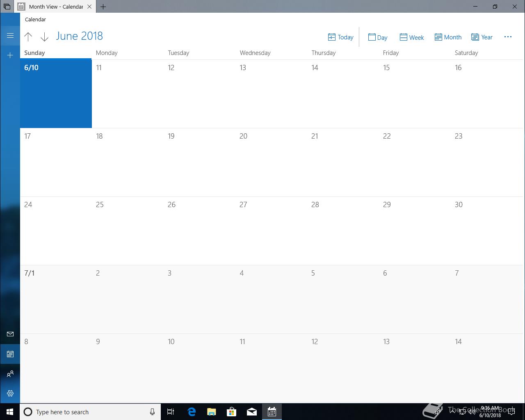Open the Windows Start menu
Image resolution: width=525 pixels, height=420 pixels.
tap(10, 412)
